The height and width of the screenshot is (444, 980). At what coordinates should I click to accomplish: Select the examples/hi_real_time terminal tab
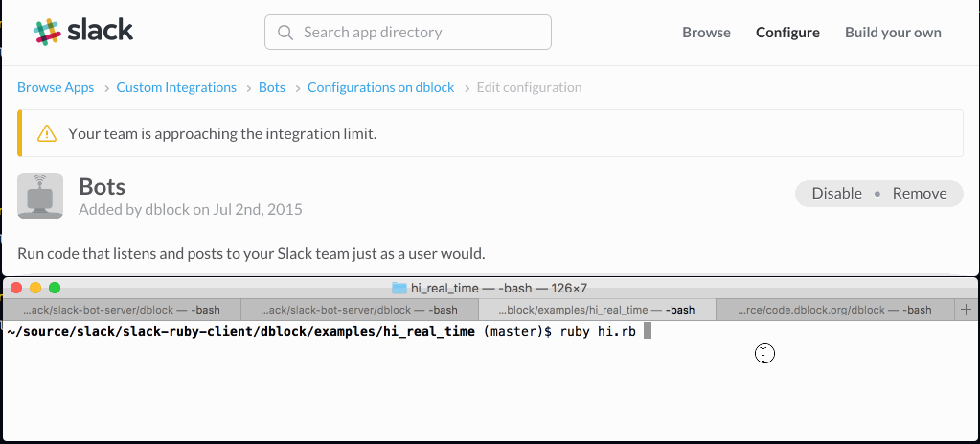(597, 310)
